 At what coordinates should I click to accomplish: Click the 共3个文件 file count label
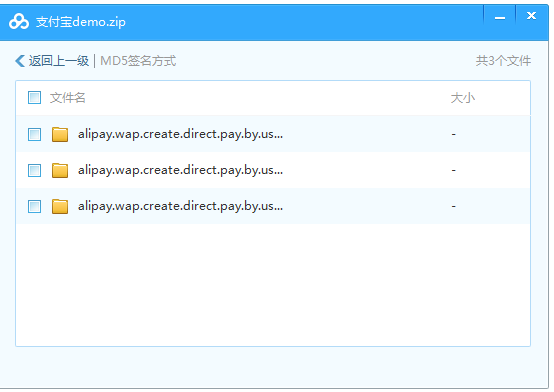point(503,61)
